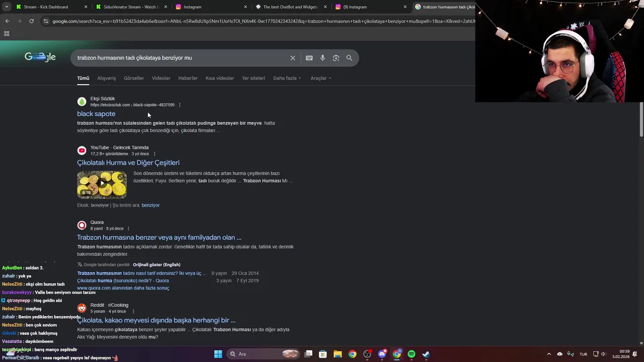The image size is (644, 362).
Task: Close the (9) Instagram tab
Action: coord(405,7)
